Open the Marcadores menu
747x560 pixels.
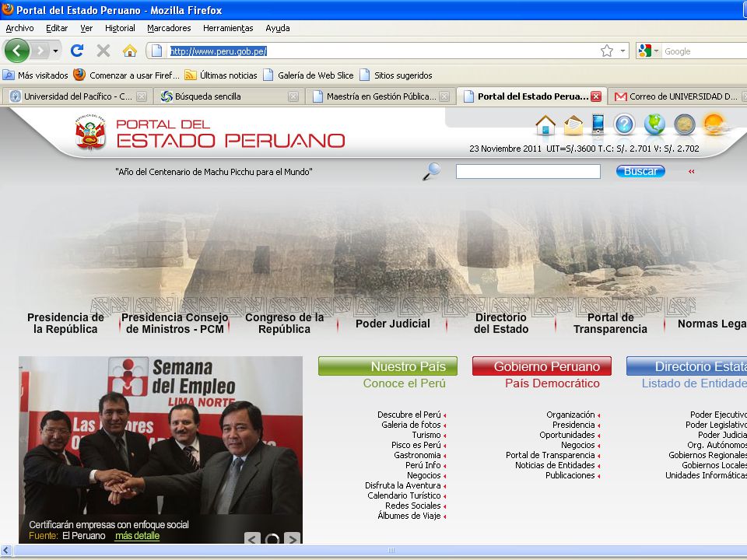click(x=169, y=28)
